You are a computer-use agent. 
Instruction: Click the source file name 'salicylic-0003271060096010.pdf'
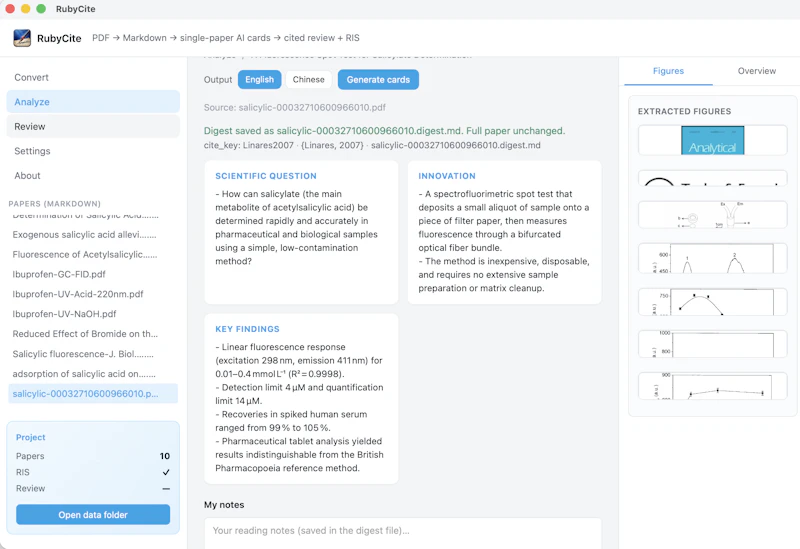(312, 108)
